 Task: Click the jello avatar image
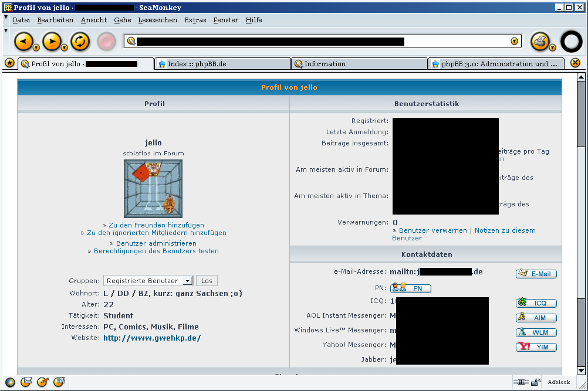[x=153, y=189]
